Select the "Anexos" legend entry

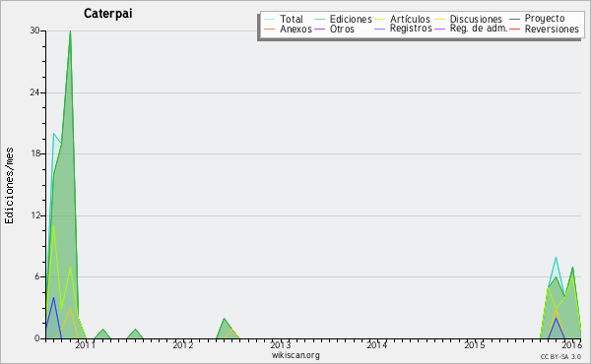(x=295, y=29)
